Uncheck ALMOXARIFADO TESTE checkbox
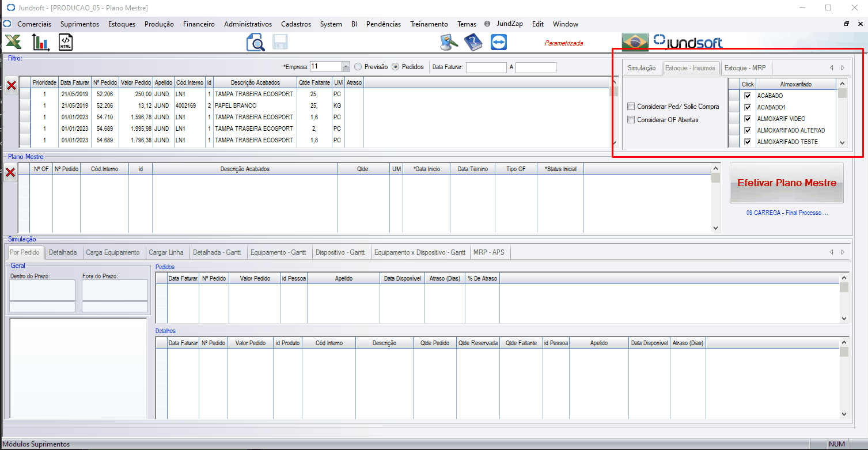 (x=748, y=142)
